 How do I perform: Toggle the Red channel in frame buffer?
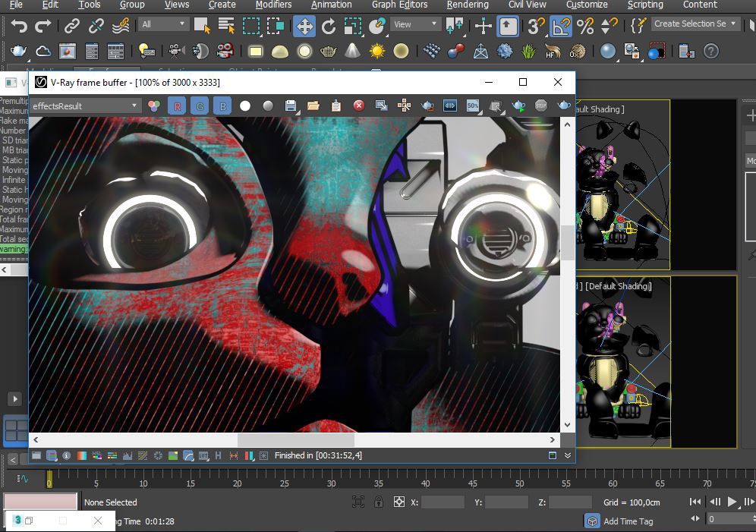[178, 106]
